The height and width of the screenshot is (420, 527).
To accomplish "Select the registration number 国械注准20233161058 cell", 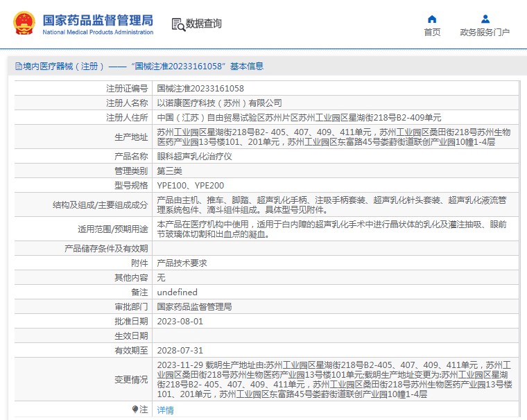I will [x=200, y=88].
